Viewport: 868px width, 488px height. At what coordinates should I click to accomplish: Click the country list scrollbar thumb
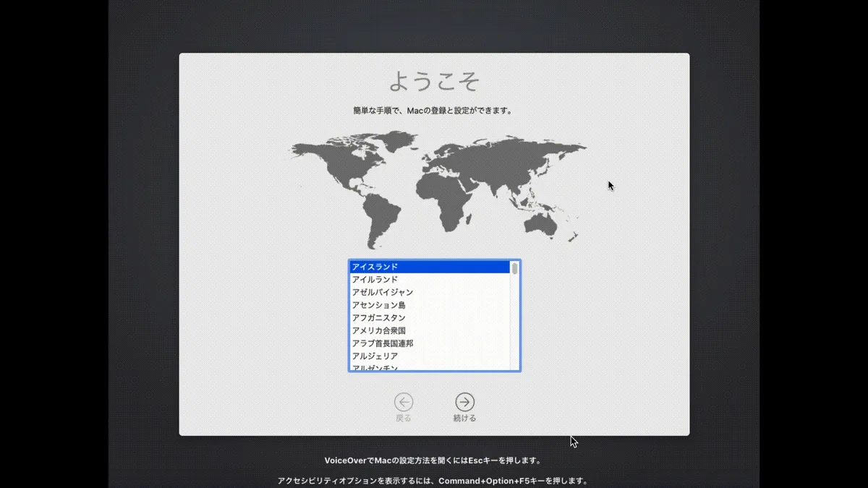tap(515, 268)
